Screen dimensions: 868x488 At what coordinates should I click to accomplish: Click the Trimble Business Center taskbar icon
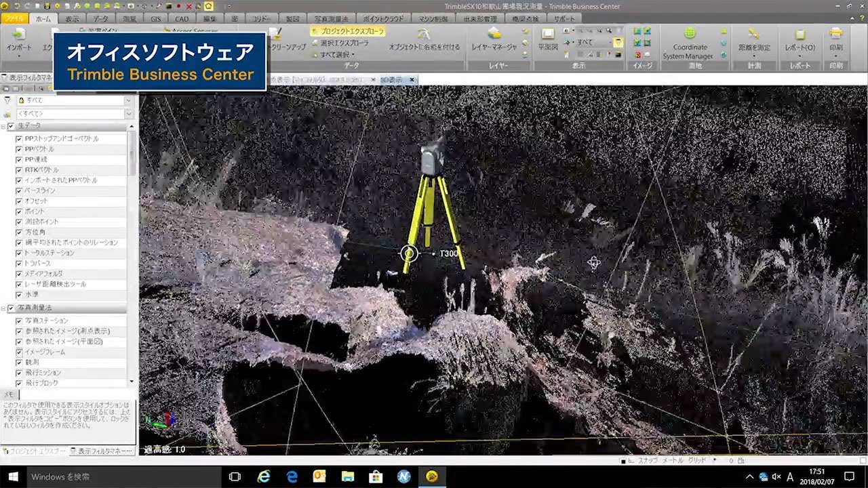[x=431, y=476]
